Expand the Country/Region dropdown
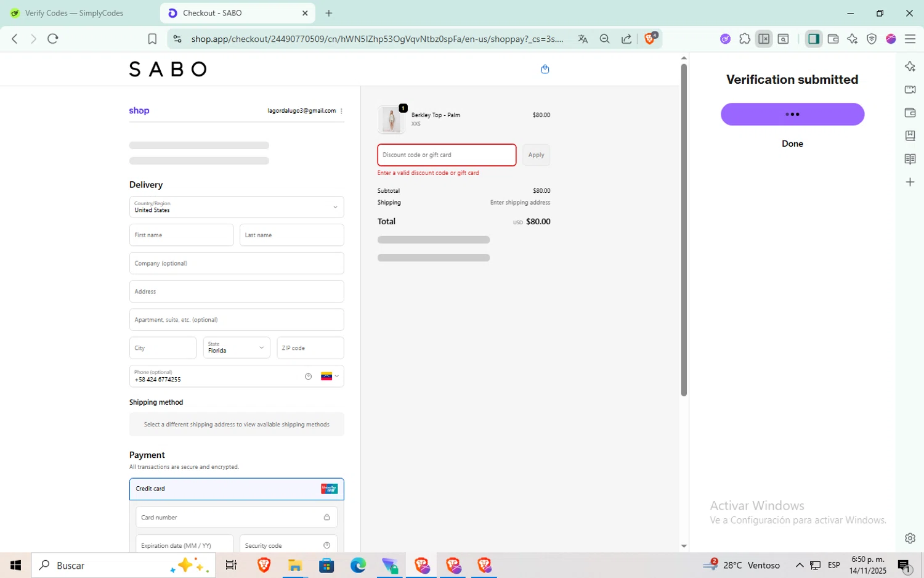The image size is (924, 578). pyautogui.click(x=237, y=207)
